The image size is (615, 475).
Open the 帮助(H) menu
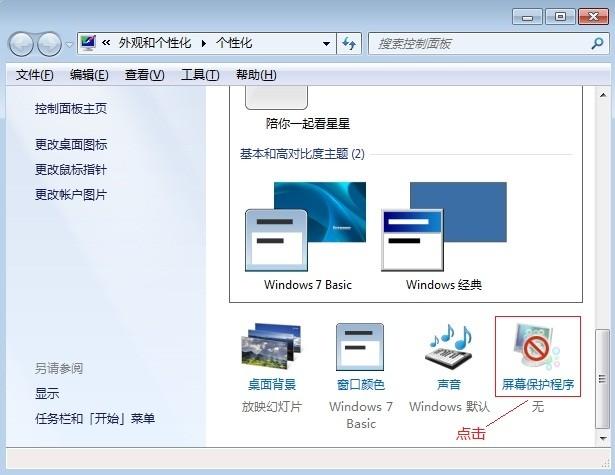[x=256, y=75]
